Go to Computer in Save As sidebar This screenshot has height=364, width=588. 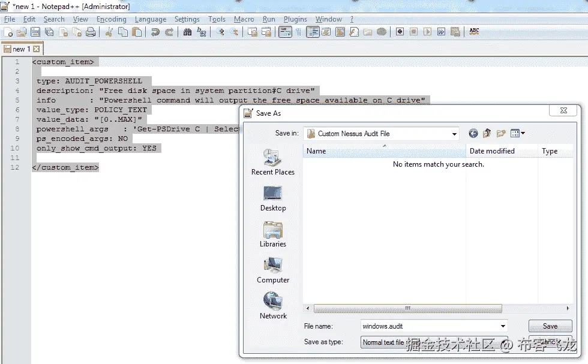click(273, 270)
